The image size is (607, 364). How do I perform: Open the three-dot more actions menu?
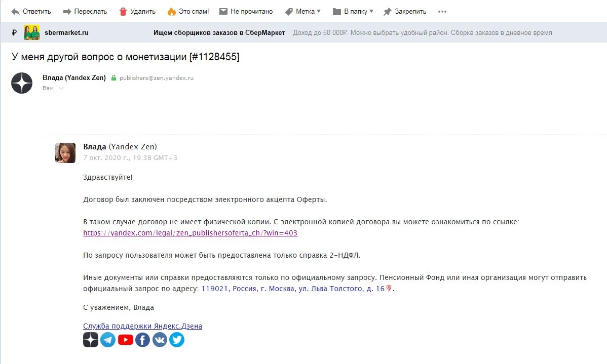(x=441, y=11)
